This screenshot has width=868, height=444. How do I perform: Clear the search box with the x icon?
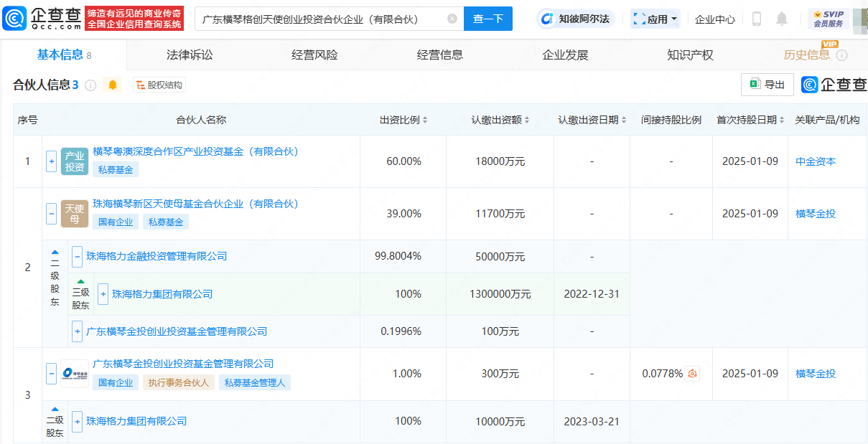452,19
